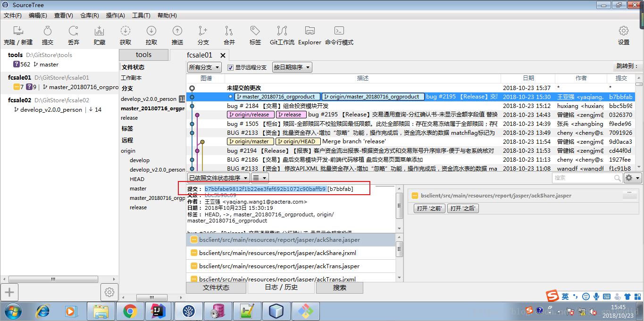Open the file folder taskbar icon

pyautogui.click(x=101, y=311)
